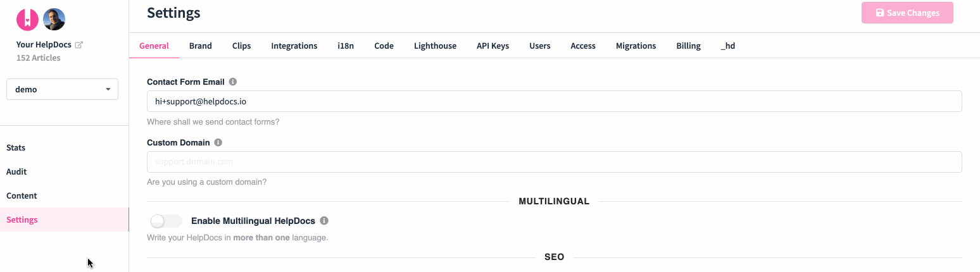980x272 pixels.
Task: Open the Clips tab
Action: (x=241, y=46)
